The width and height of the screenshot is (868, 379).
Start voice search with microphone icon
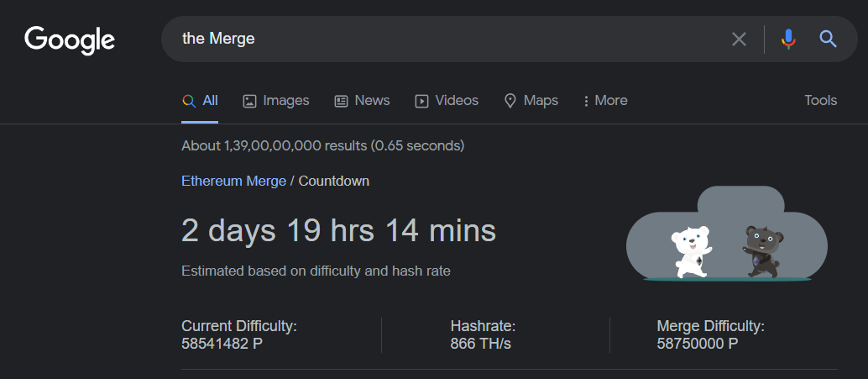(789, 39)
